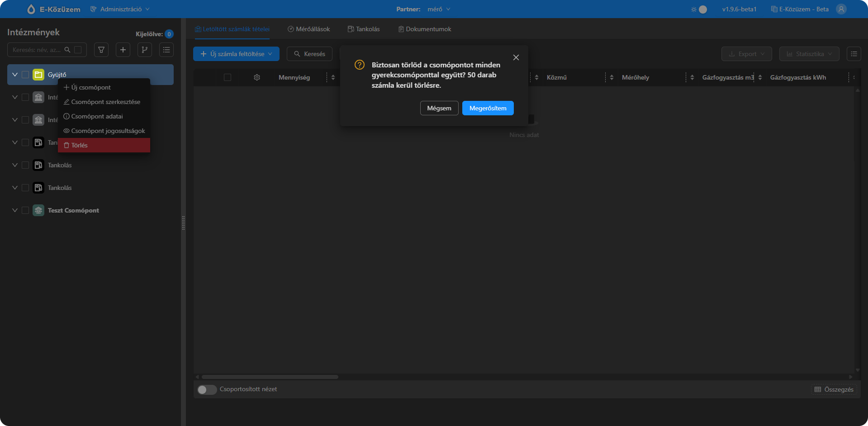Open the Adminisztráció dropdown menu
The width and height of the screenshot is (868, 426).
120,9
